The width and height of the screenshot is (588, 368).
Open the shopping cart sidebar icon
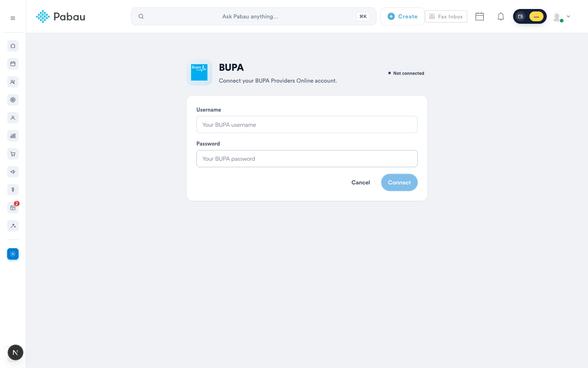13,154
